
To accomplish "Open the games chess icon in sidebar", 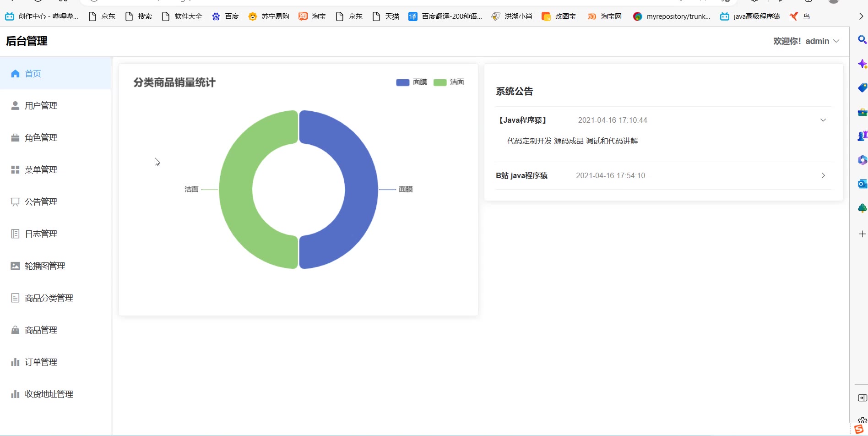I will (x=862, y=136).
